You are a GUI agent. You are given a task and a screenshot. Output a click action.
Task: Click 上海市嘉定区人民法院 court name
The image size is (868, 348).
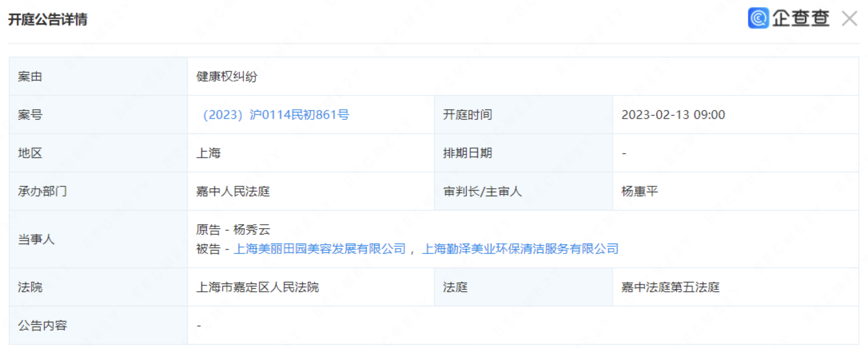tap(257, 287)
